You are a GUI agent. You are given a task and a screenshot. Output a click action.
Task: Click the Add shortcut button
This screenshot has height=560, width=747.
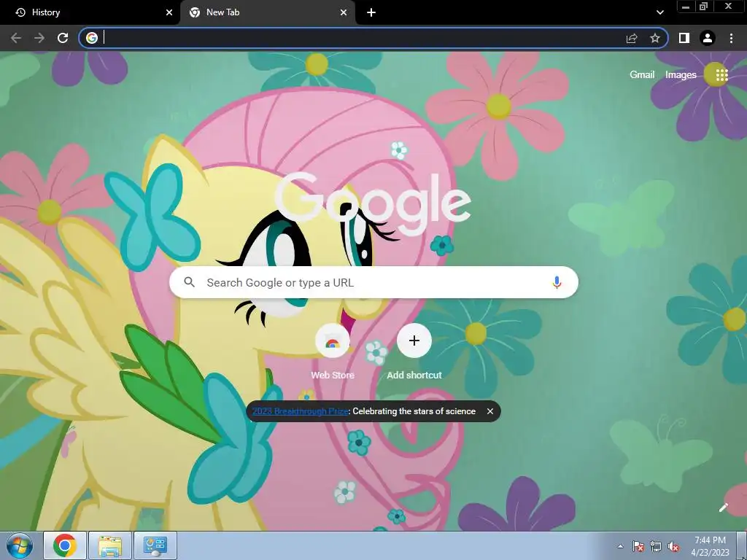pos(414,351)
